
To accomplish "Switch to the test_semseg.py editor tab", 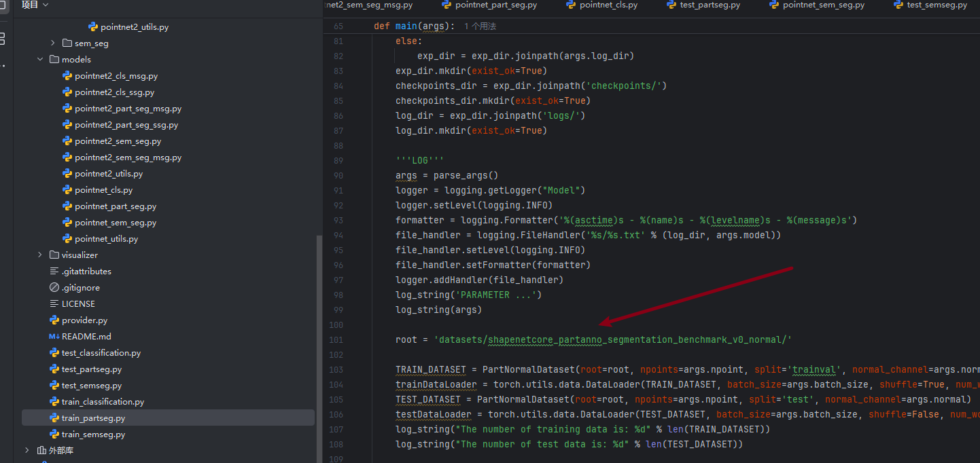I will pos(930,5).
